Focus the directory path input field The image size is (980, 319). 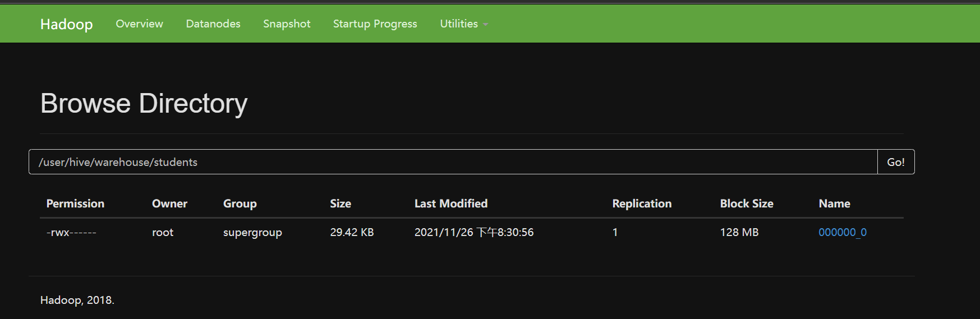point(452,162)
